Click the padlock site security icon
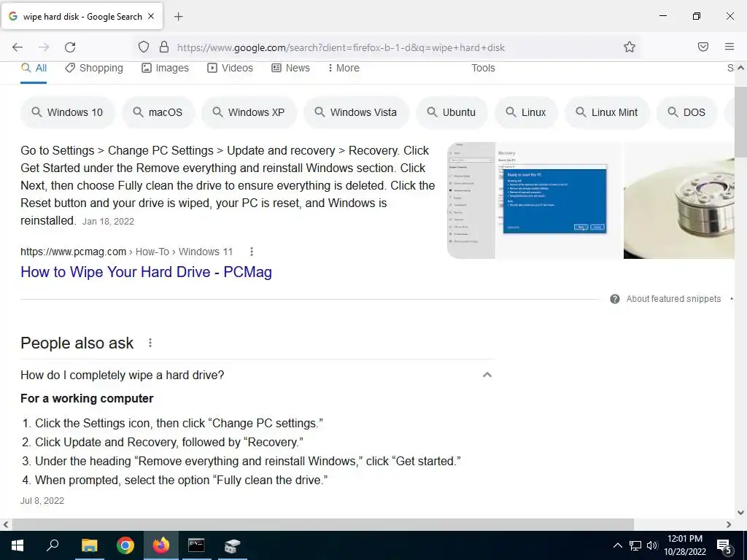The height and width of the screenshot is (560, 747). (x=164, y=47)
